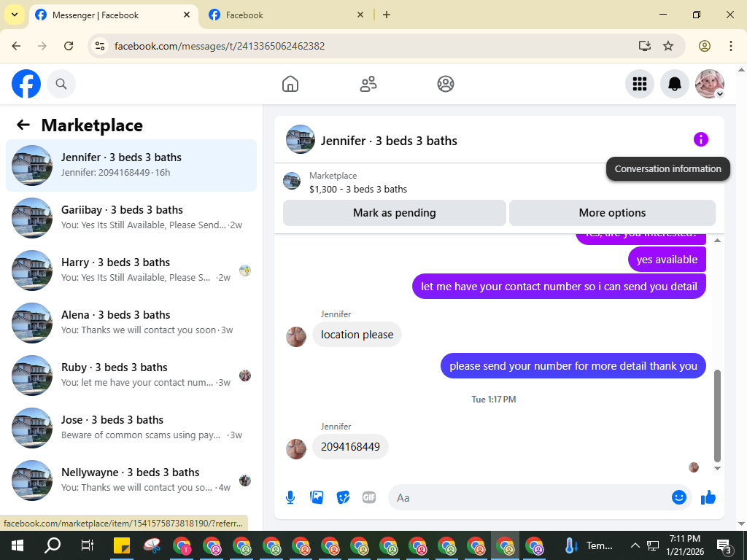Screen dimensions: 747x560
Task: Click Jennifer's chat header house thumbnail
Action: tap(300, 139)
